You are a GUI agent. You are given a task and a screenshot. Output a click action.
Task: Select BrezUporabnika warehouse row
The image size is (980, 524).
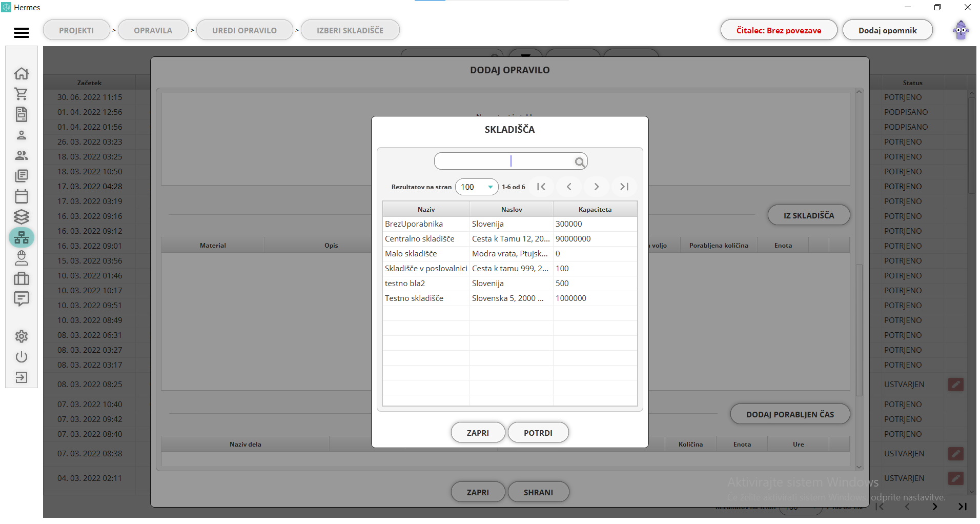[510, 224]
